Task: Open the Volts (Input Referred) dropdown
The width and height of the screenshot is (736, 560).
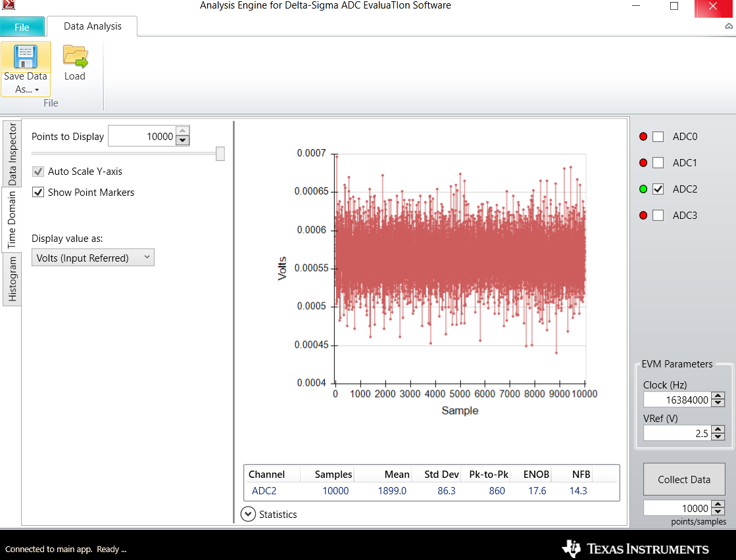Action: 93,258
